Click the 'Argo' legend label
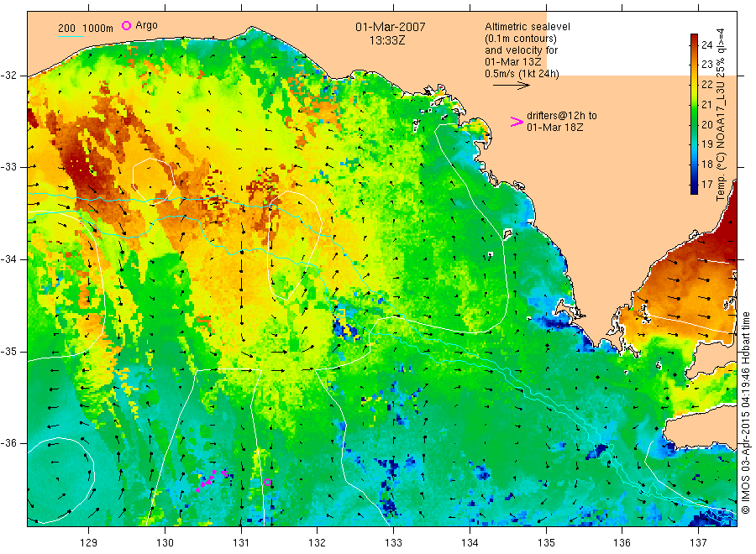Image resolution: width=756 pixels, height=554 pixels. click(146, 25)
